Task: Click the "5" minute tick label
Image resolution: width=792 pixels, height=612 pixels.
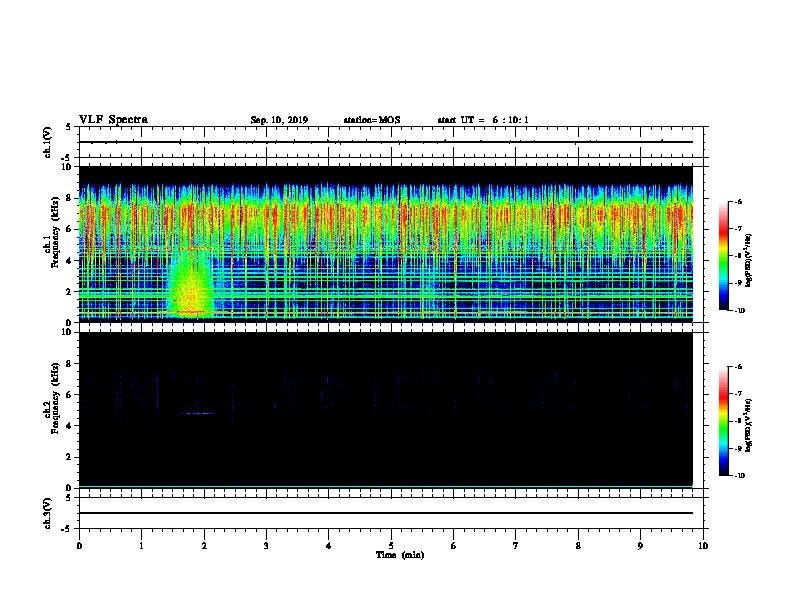Action: [391, 546]
